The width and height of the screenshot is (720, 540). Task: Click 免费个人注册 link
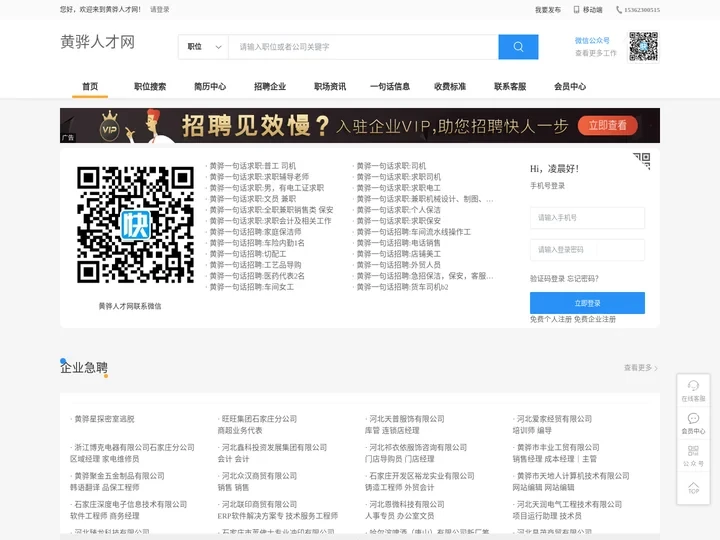551,319
